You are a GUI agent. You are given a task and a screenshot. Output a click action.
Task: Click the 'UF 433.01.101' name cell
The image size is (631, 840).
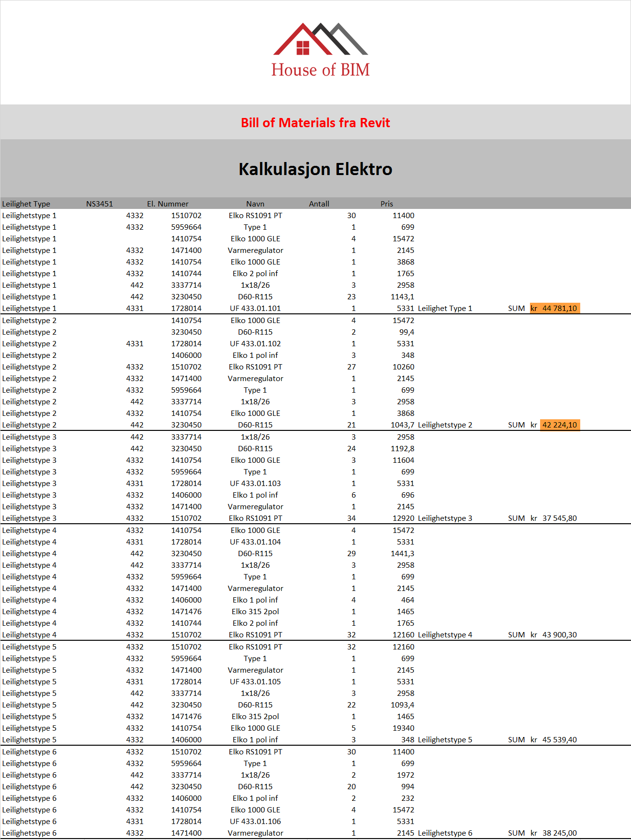tap(255, 308)
